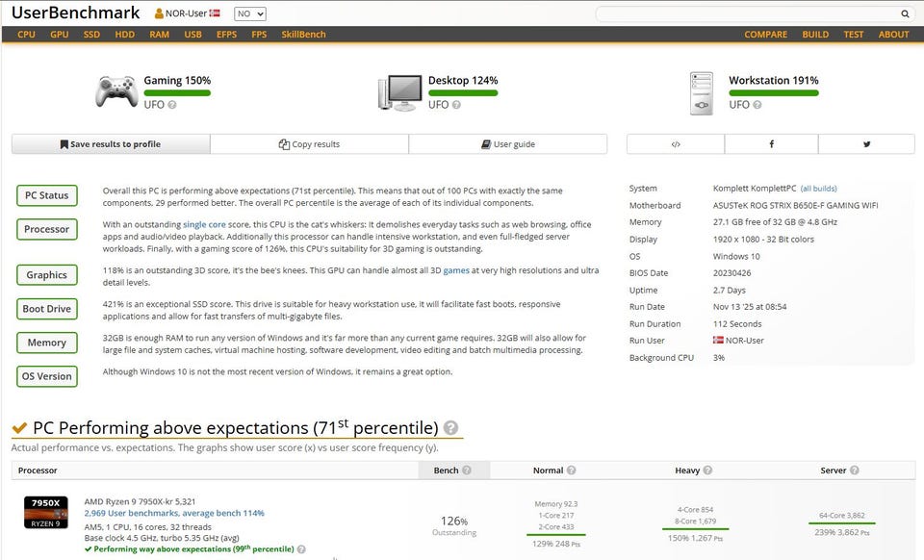Click the Boot Drive section button
This screenshot has width=924, height=560.
(46, 309)
